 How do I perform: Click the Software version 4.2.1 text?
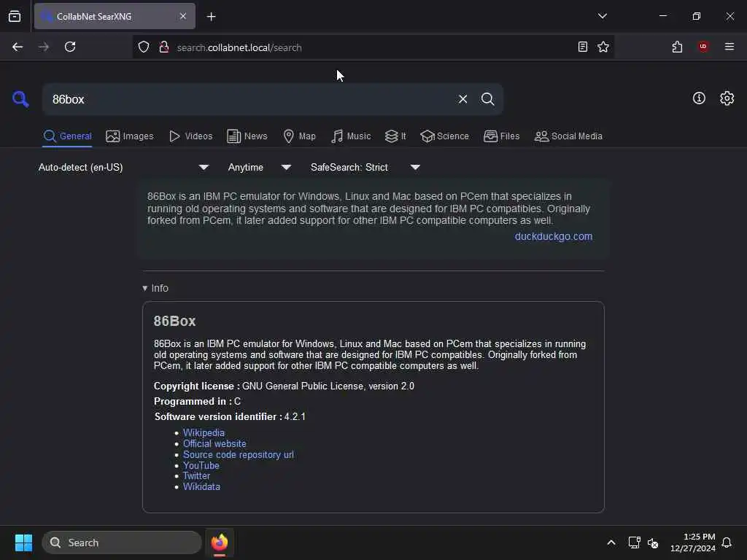(230, 416)
